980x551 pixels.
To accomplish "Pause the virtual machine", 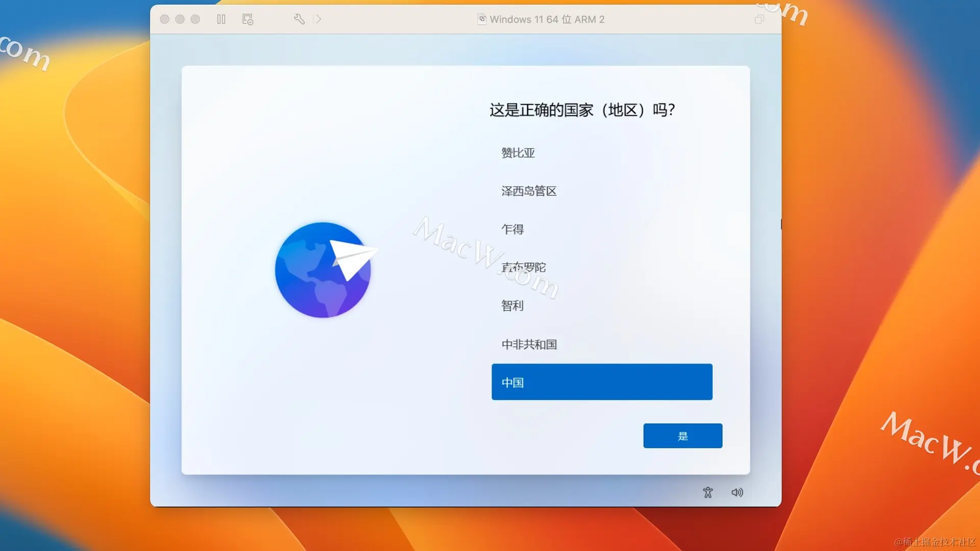I will pyautogui.click(x=221, y=19).
